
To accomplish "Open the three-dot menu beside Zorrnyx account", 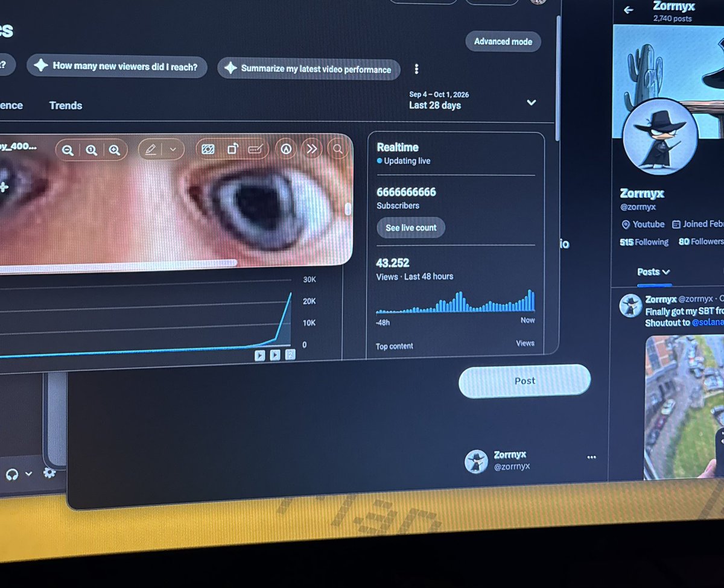I will click(591, 457).
